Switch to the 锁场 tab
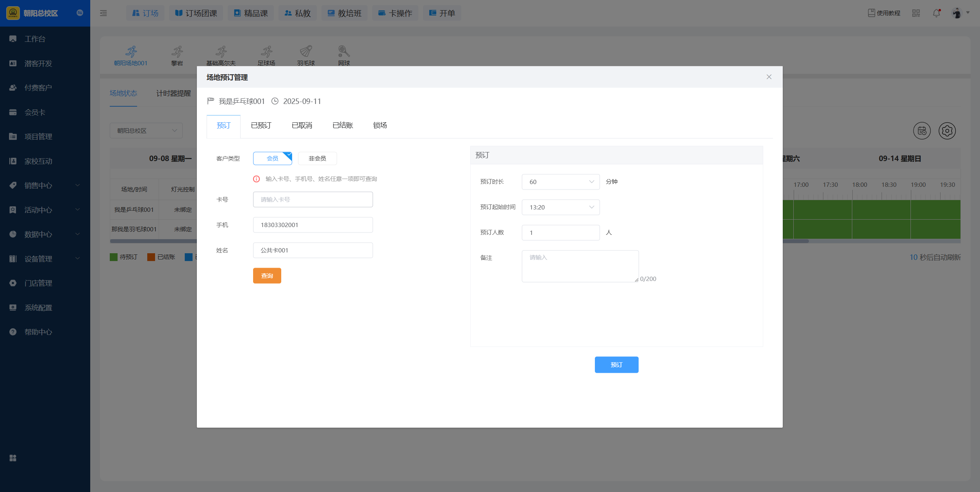This screenshot has height=492, width=980. (380, 125)
